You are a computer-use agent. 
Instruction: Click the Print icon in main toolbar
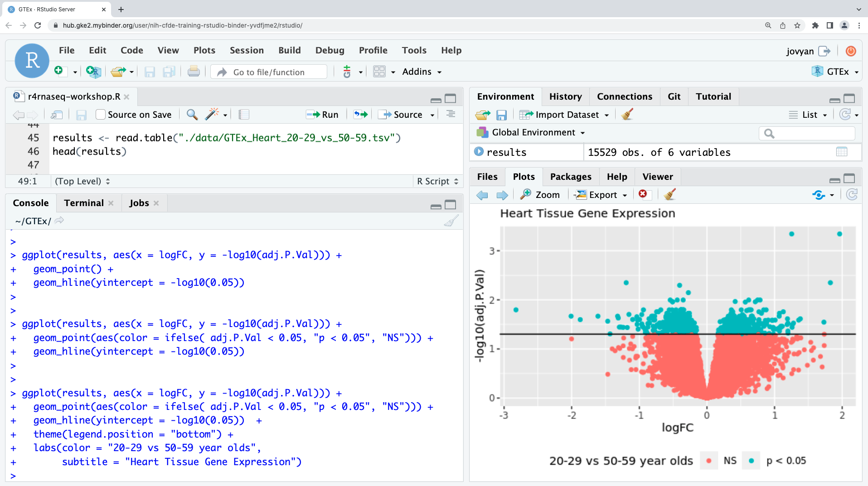(x=194, y=72)
